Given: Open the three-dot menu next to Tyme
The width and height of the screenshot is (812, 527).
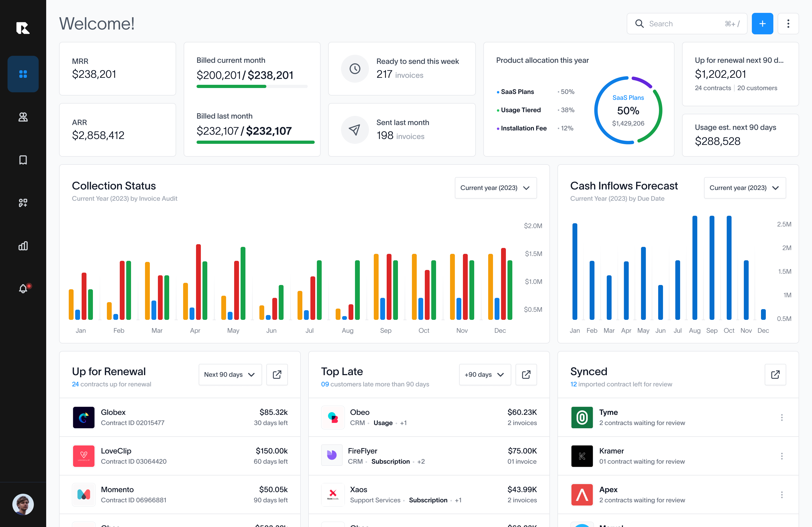Looking at the screenshot, I should click(782, 417).
